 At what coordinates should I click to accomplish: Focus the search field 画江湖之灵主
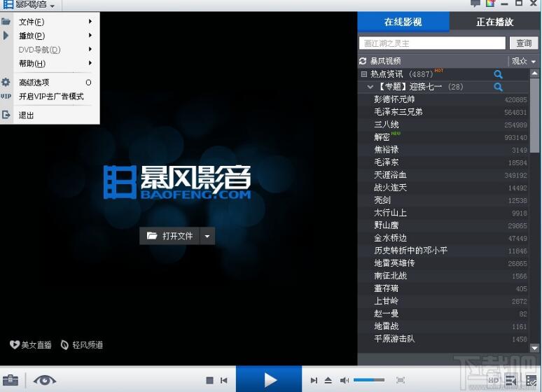point(432,43)
